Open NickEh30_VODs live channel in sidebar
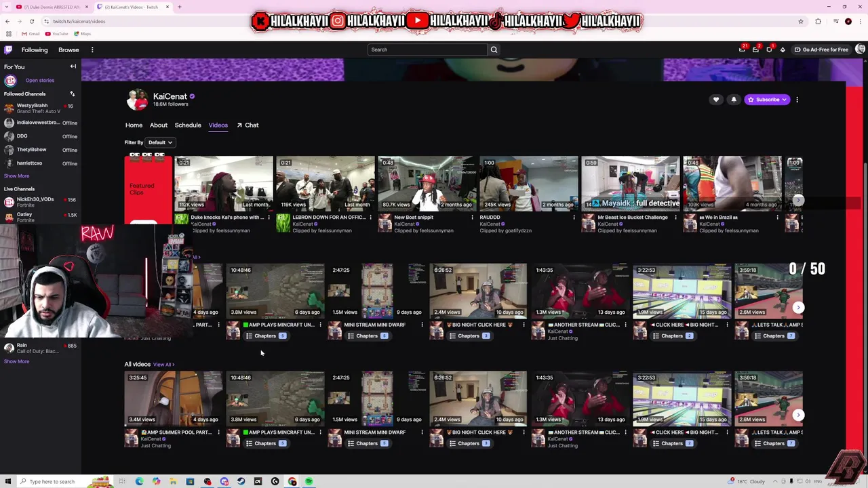The height and width of the screenshot is (488, 868). [x=40, y=202]
